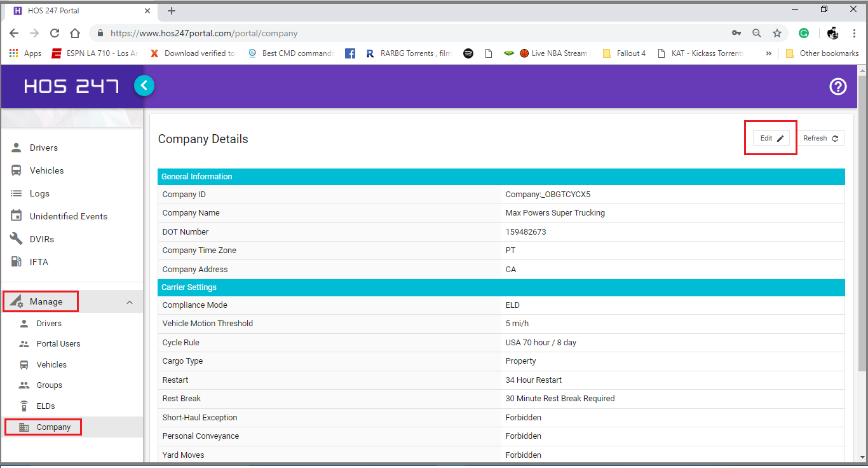Screen dimensions: 868x468
Task: Click the fuel pump icon beside IFTA
Action: pyautogui.click(x=17, y=262)
